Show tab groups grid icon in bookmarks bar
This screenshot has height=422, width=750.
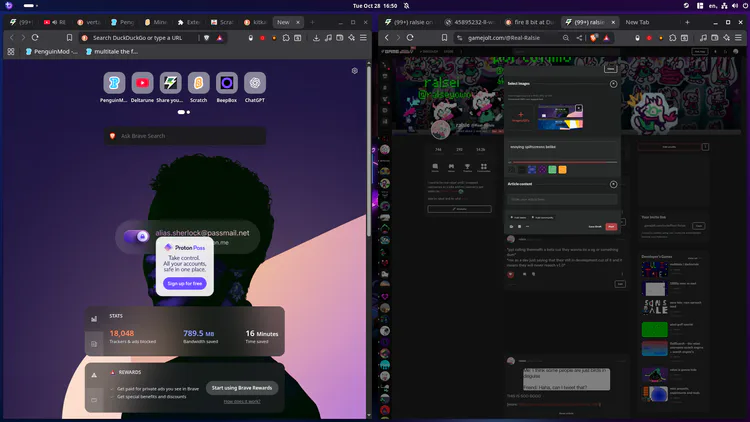11,51
